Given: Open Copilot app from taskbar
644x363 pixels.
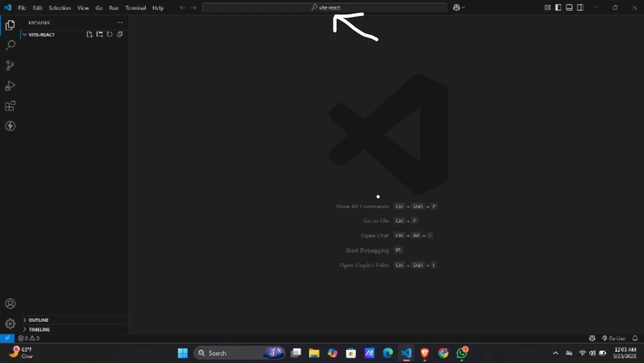Looking at the screenshot, I should 332,353.
